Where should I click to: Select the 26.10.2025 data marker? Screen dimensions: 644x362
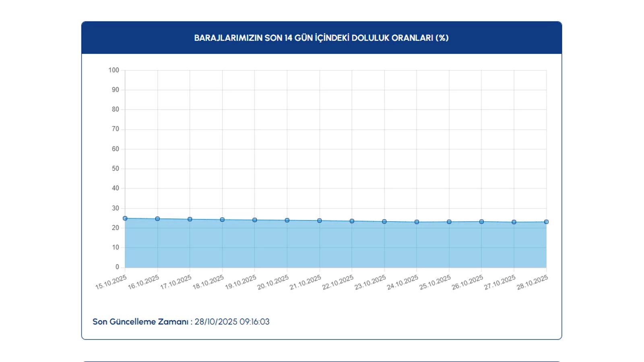point(481,222)
